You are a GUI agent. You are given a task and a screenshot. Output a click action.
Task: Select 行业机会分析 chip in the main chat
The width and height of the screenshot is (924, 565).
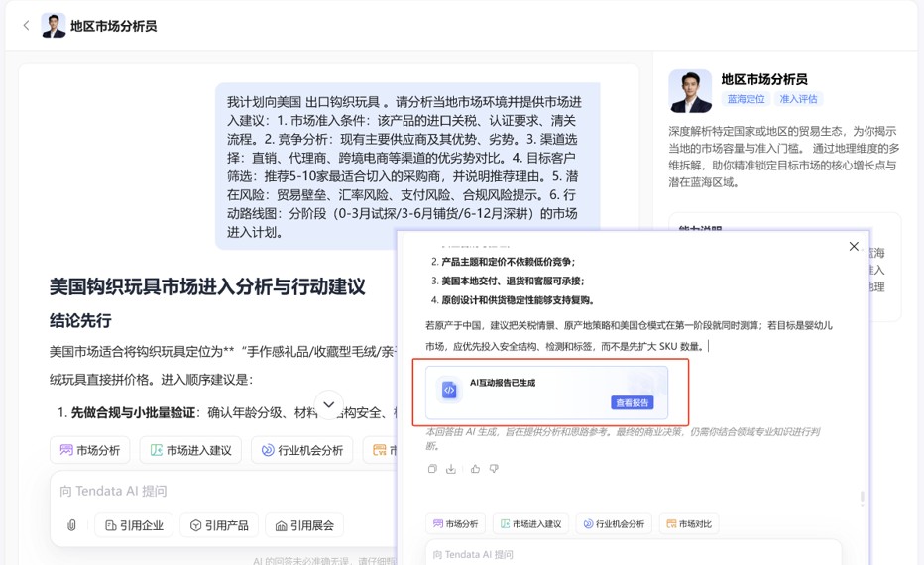point(302,450)
